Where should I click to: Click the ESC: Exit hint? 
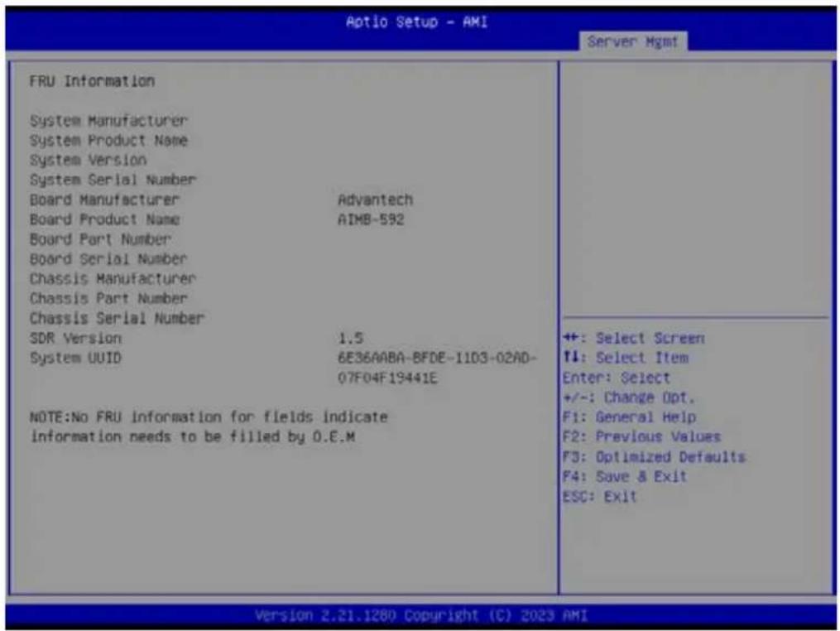pyautogui.click(x=600, y=496)
